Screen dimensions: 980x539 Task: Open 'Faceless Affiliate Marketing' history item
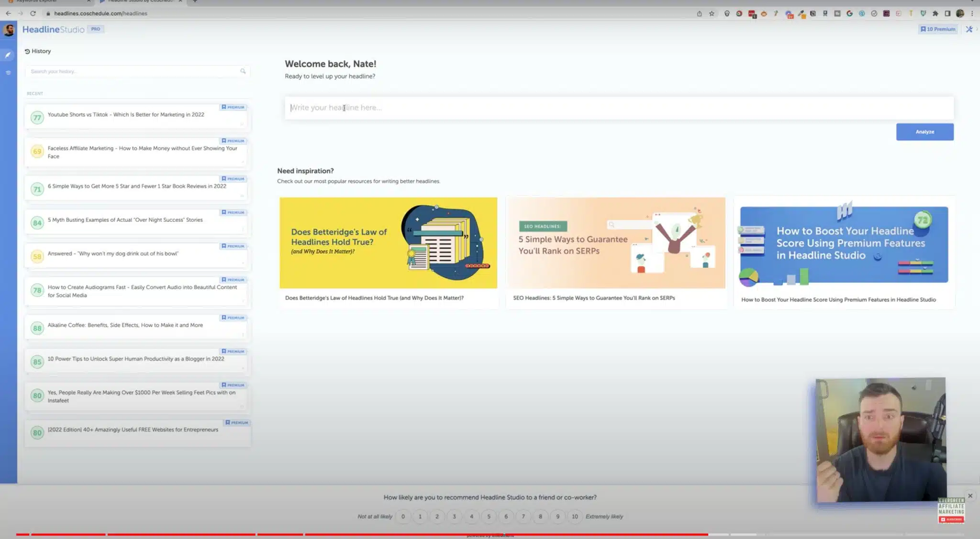point(137,152)
